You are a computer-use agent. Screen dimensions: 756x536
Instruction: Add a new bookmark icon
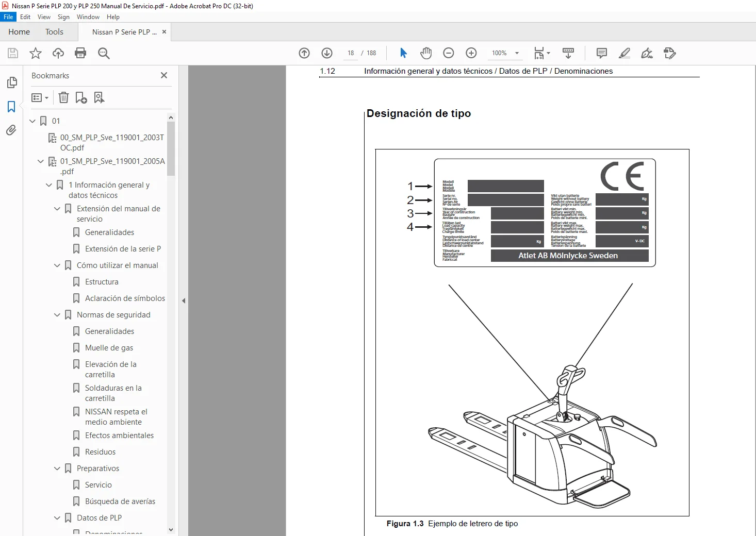pos(81,97)
